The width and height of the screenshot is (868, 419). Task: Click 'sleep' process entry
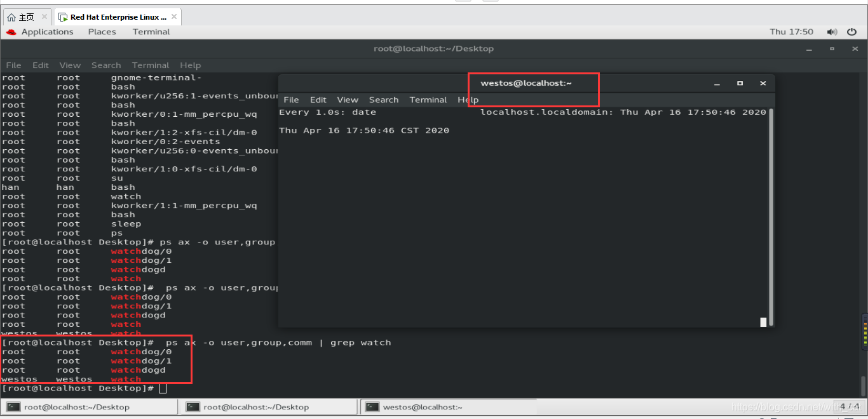[126, 223]
